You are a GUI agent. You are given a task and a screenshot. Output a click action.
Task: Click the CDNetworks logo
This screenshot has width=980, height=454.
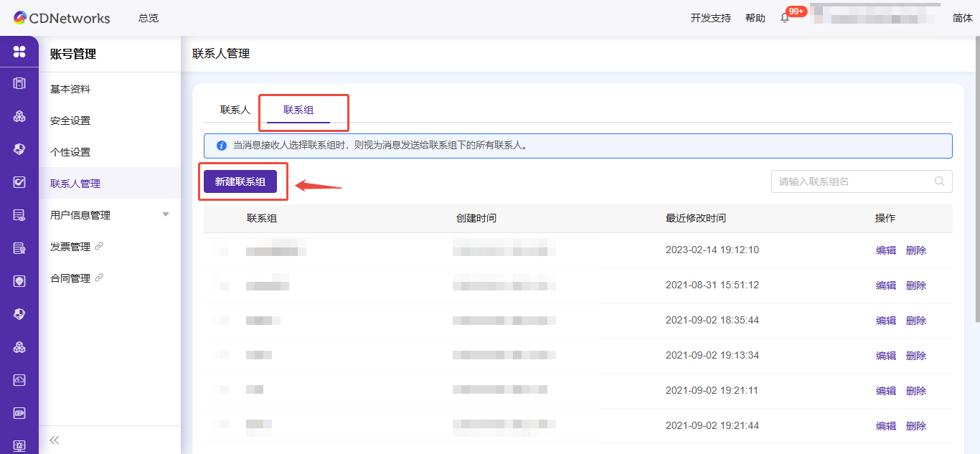click(60, 18)
